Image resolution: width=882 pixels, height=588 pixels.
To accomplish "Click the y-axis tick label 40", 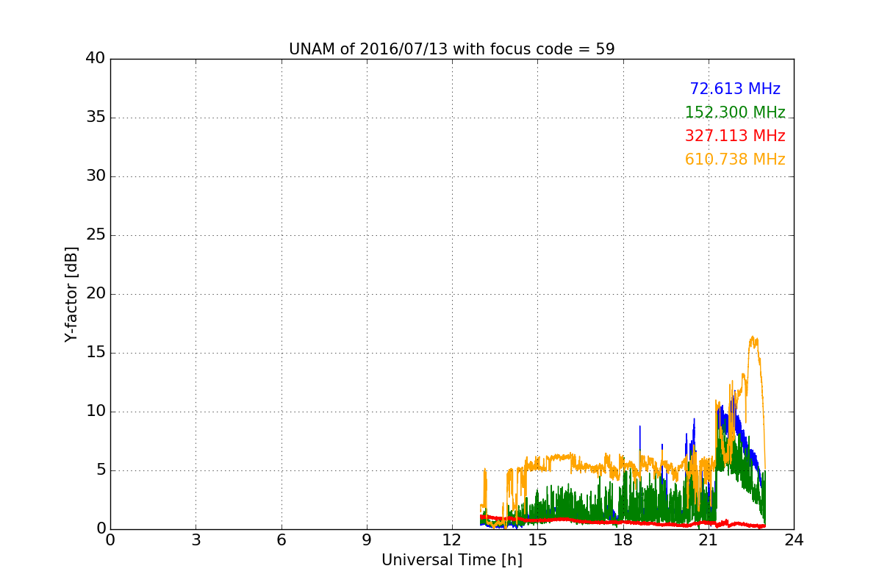I will (x=96, y=59).
